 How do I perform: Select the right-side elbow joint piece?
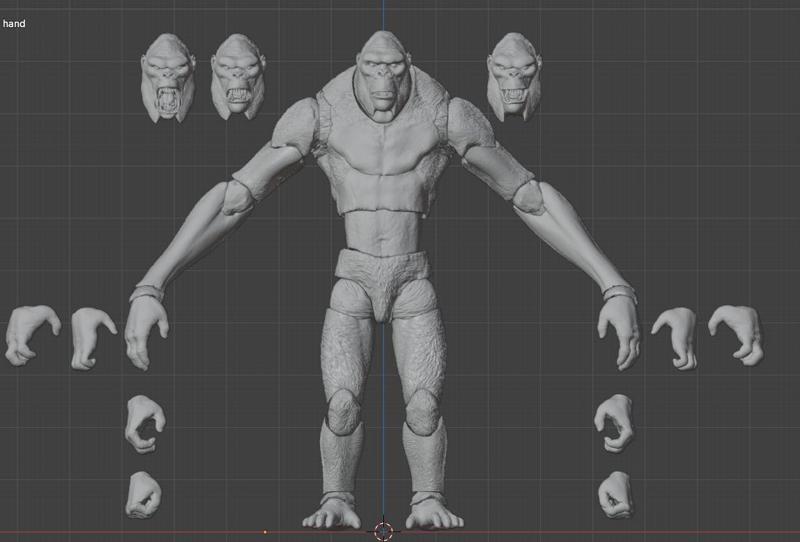pos(529,196)
